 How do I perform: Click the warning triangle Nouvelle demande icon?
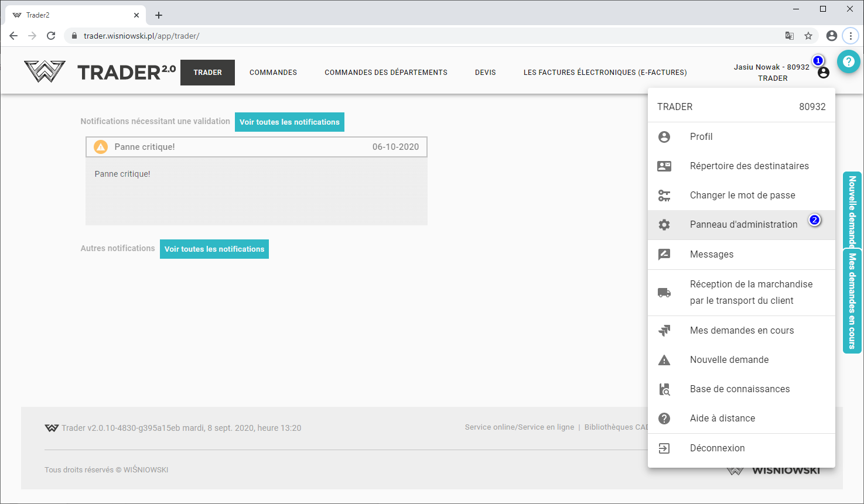point(664,360)
